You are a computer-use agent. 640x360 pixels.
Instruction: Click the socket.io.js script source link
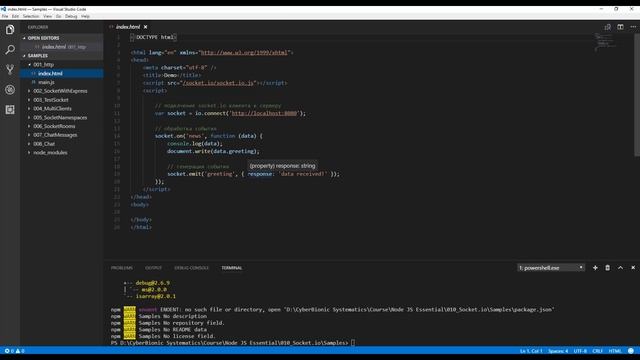pos(218,83)
